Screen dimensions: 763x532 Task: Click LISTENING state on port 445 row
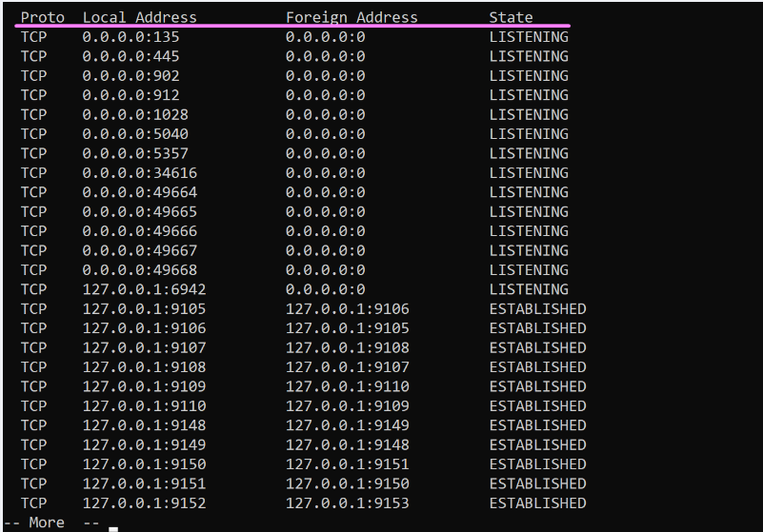529,56
